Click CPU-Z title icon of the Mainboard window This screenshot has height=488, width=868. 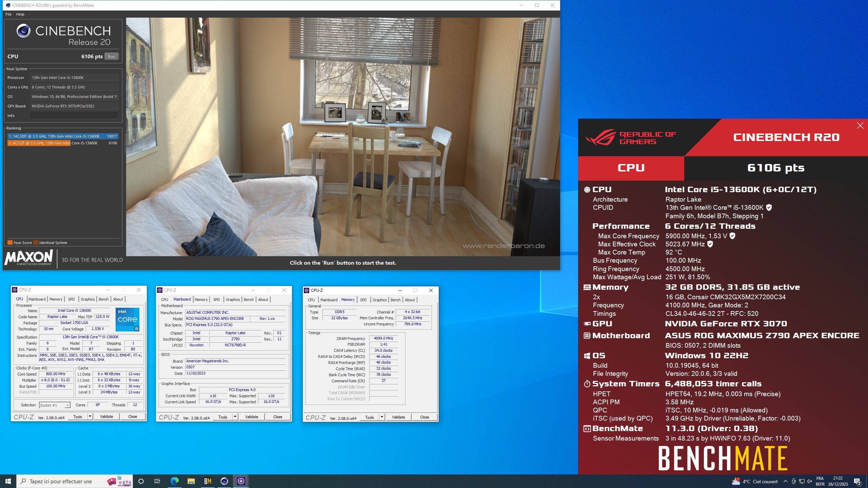[x=160, y=290]
